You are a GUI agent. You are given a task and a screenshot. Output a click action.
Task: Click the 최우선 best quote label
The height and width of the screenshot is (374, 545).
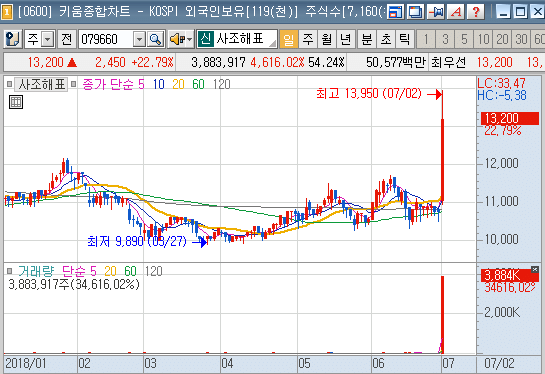448,63
